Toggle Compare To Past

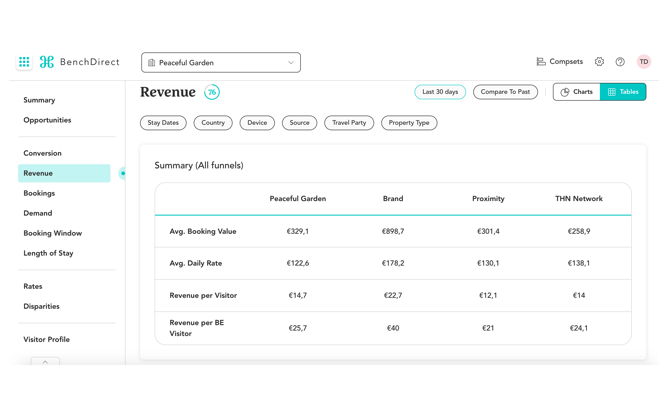[505, 92]
